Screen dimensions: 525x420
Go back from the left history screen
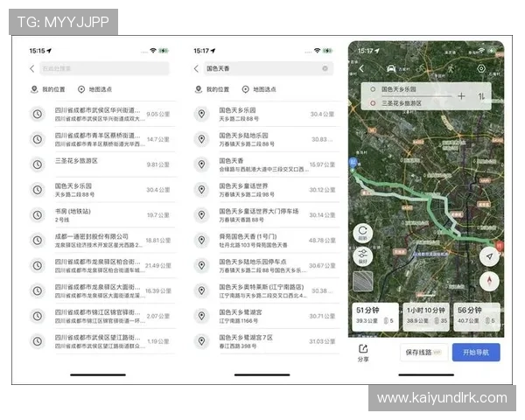click(32, 68)
